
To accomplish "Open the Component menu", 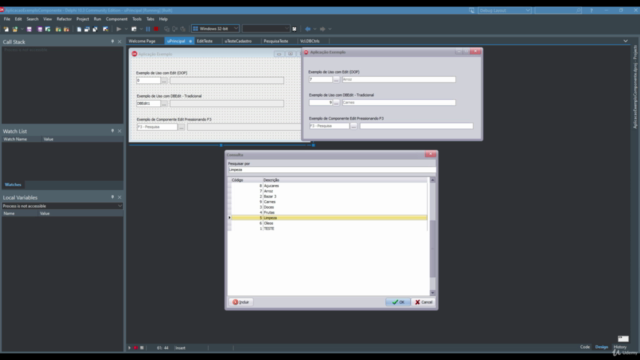I will 116,19.
